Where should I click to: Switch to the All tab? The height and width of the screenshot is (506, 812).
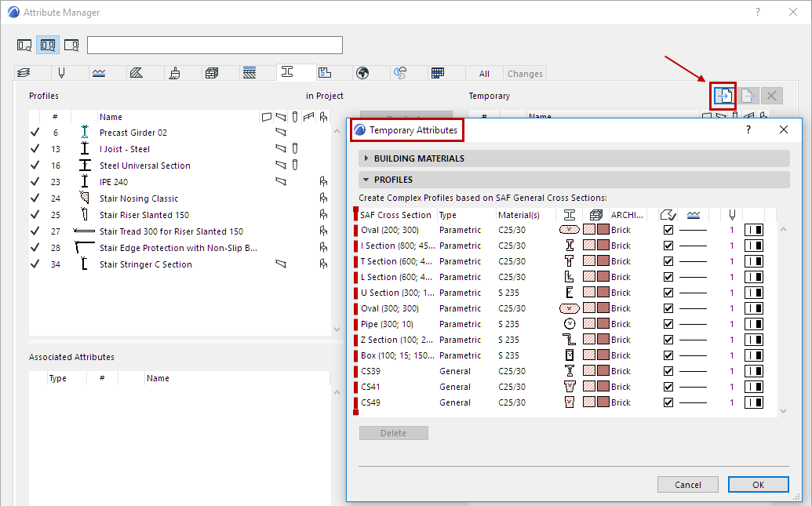pyautogui.click(x=484, y=74)
